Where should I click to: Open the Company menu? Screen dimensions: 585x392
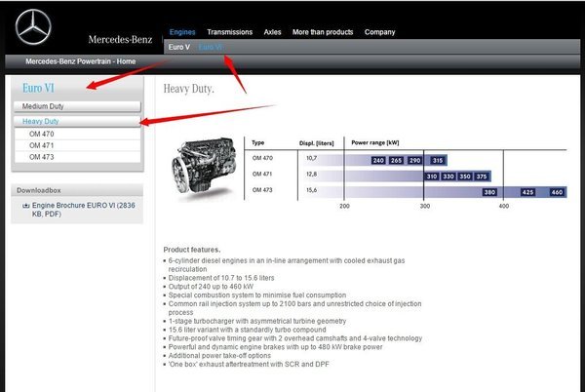[x=379, y=32]
